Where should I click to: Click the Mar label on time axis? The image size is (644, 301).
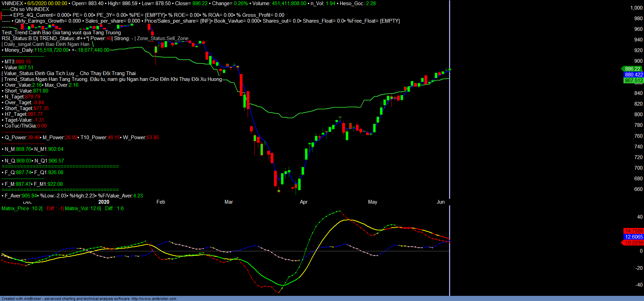pyautogui.click(x=228, y=202)
